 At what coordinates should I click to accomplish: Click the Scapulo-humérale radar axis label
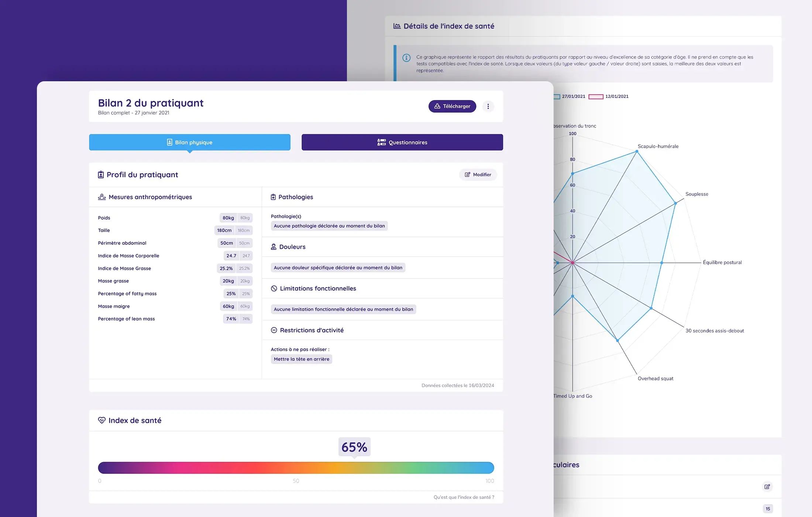[658, 146]
